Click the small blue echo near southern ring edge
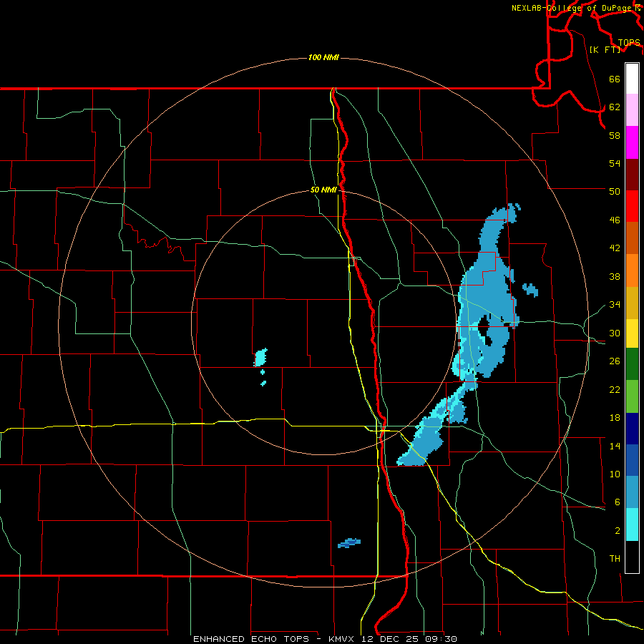Viewport: 644px width, 644px height. coord(349,543)
